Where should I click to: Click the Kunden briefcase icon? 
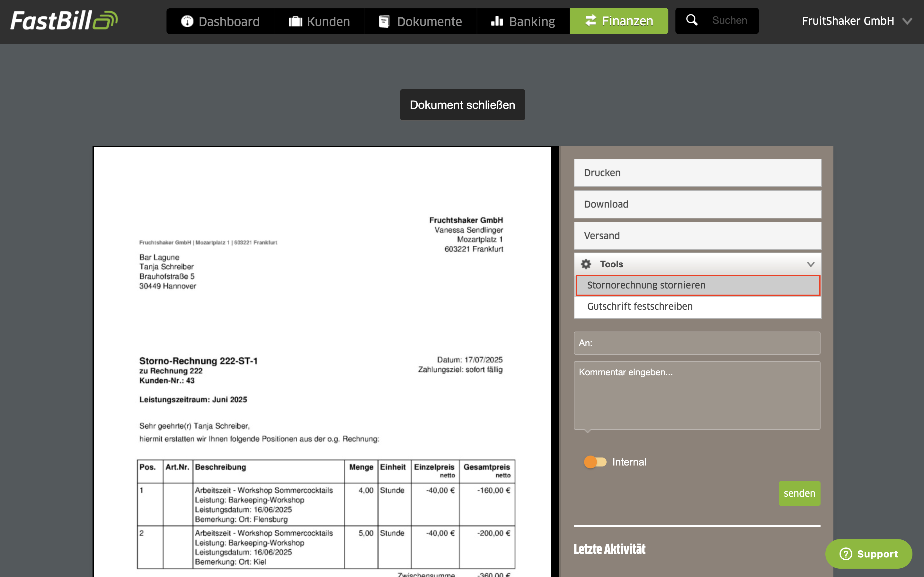pyautogui.click(x=295, y=21)
